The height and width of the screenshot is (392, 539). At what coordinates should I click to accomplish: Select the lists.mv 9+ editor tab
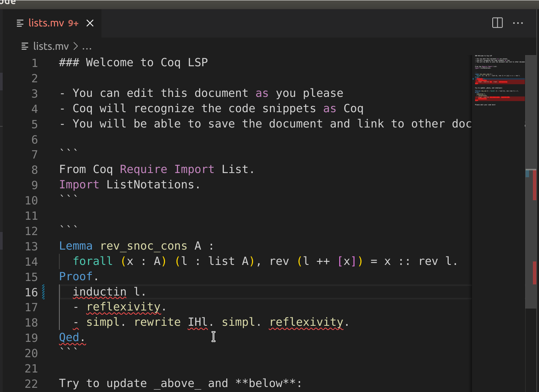53,23
